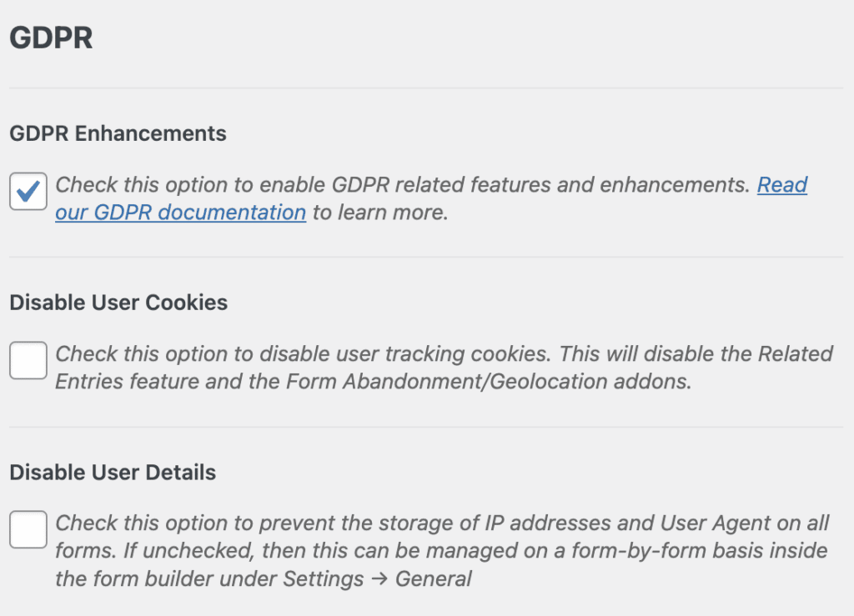Open the Read our GDPR documentation link
The image size is (854, 616).
tap(180, 213)
